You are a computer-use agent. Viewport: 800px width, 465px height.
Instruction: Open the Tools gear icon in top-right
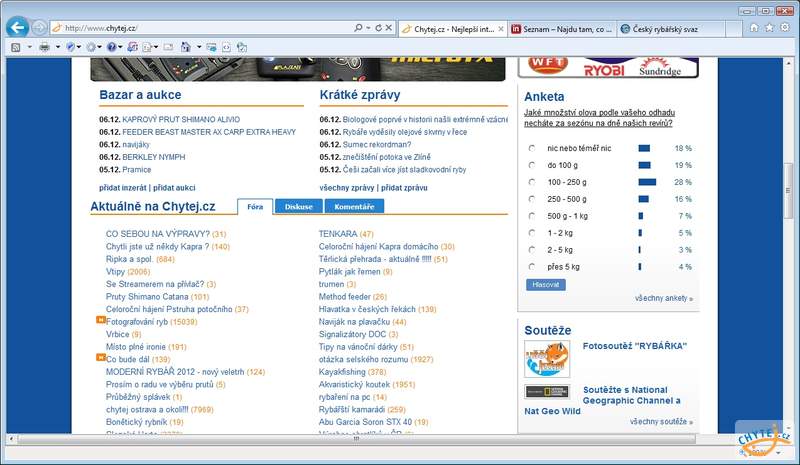[783, 29]
